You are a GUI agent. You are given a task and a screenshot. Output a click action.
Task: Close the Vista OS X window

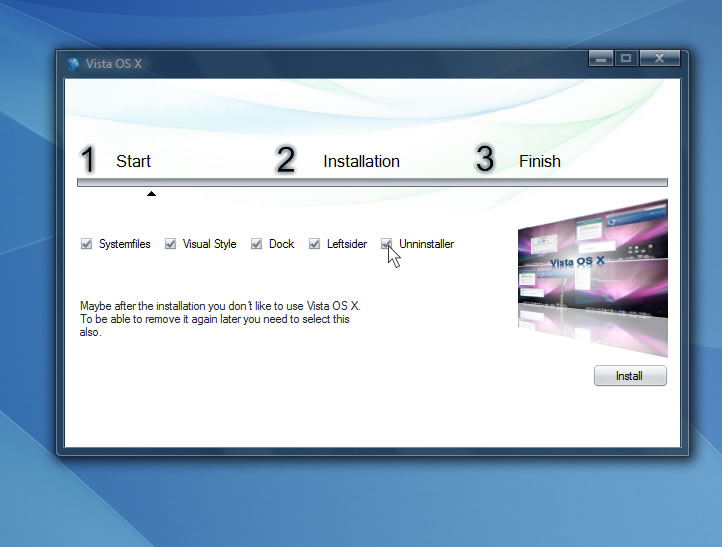[x=659, y=58]
